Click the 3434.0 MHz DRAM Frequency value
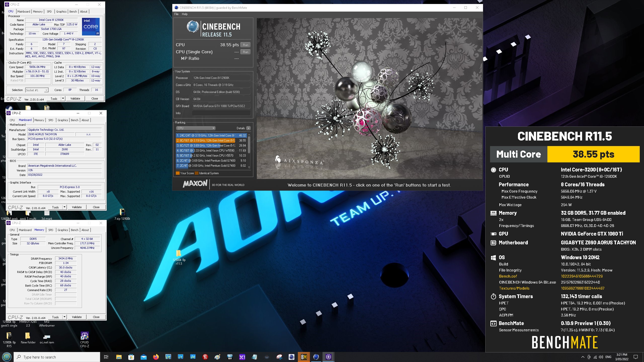 [66, 258]
